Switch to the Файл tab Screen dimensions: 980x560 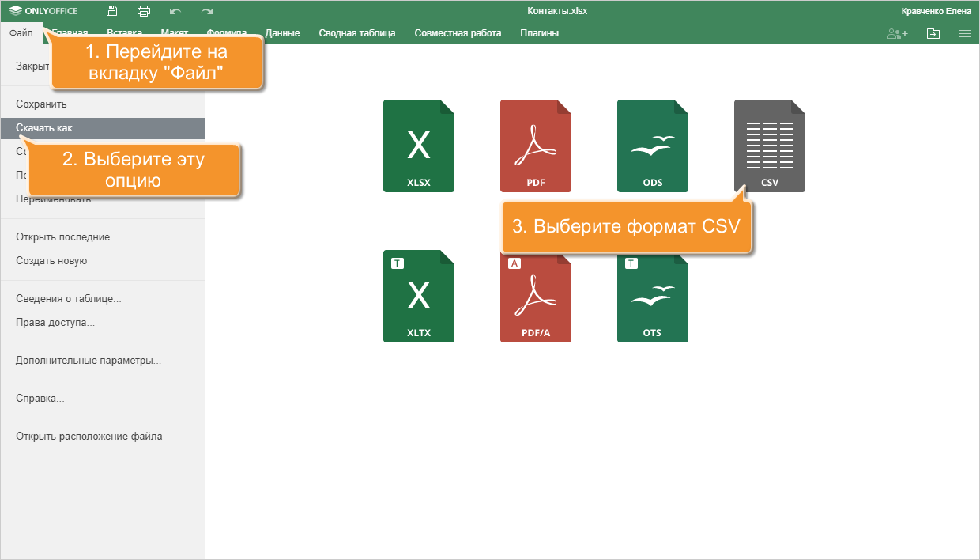[21, 33]
